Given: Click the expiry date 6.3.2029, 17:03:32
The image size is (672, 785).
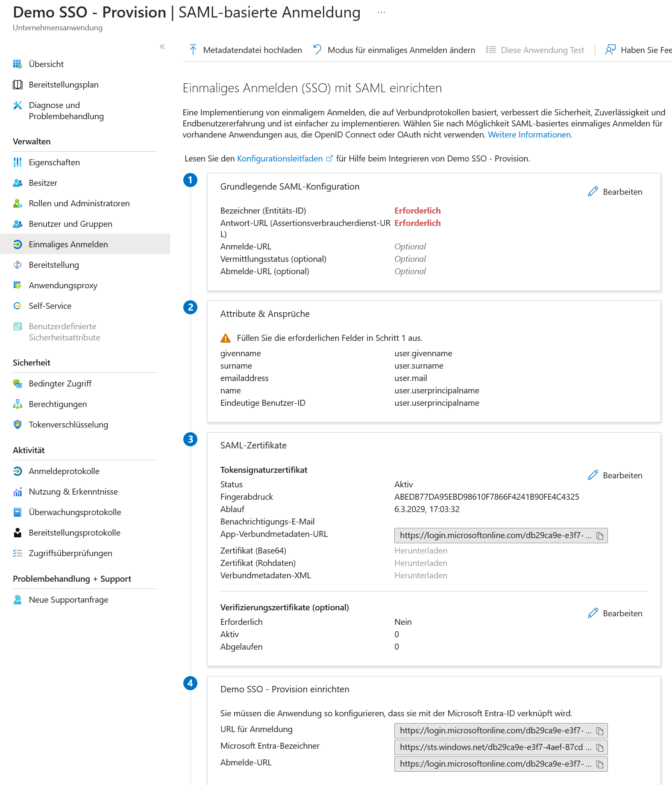Looking at the screenshot, I should click(x=427, y=509).
